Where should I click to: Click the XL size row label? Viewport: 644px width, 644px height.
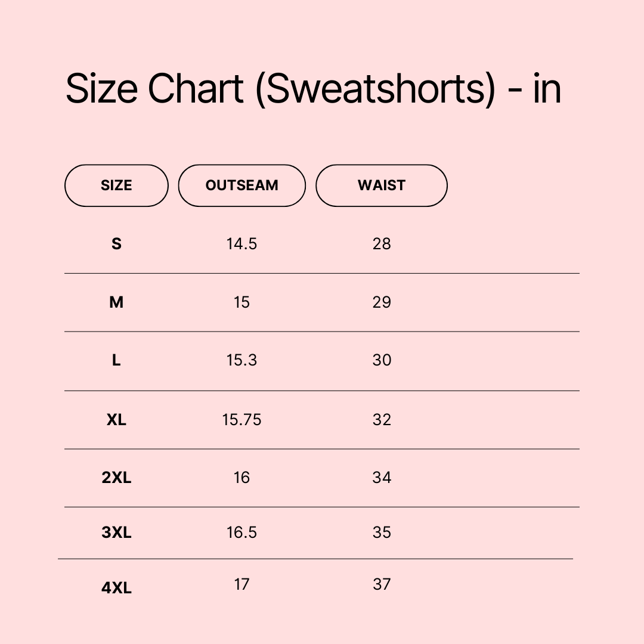(x=116, y=420)
